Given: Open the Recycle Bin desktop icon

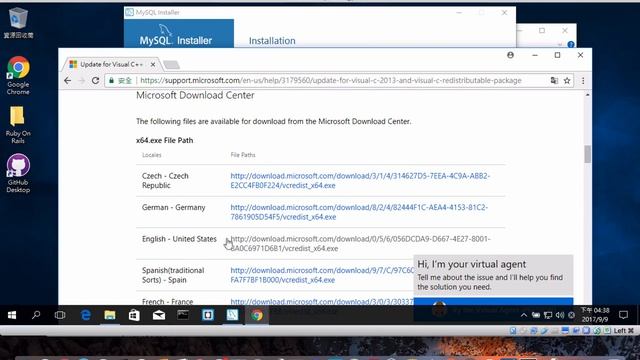Looking at the screenshot, I should tap(18, 23).
